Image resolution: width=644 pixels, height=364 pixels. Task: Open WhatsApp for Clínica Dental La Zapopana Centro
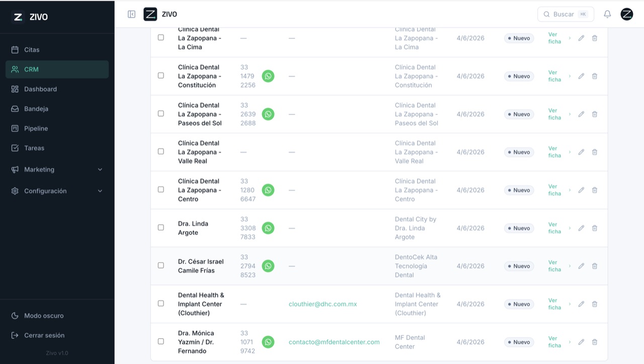268,190
